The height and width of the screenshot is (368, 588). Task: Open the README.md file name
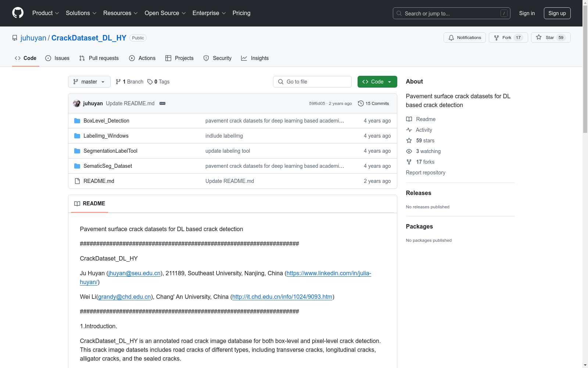pos(99,181)
